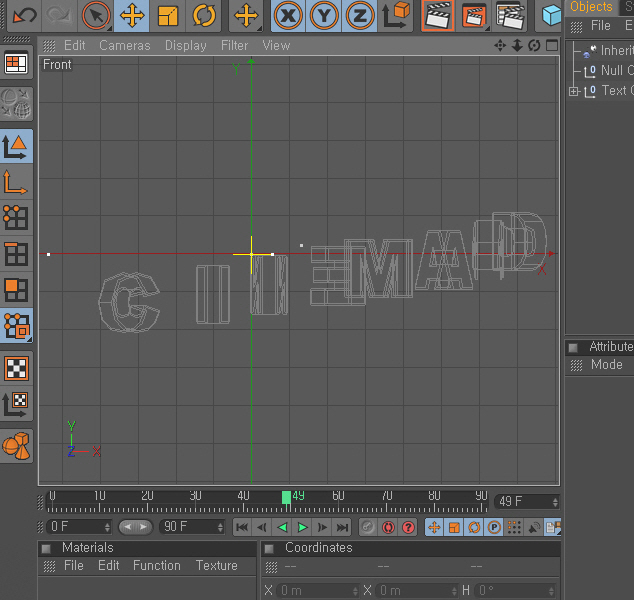Screen dimensions: 634x600
Task: Click the Last Used Tool icon
Action: tap(246, 15)
